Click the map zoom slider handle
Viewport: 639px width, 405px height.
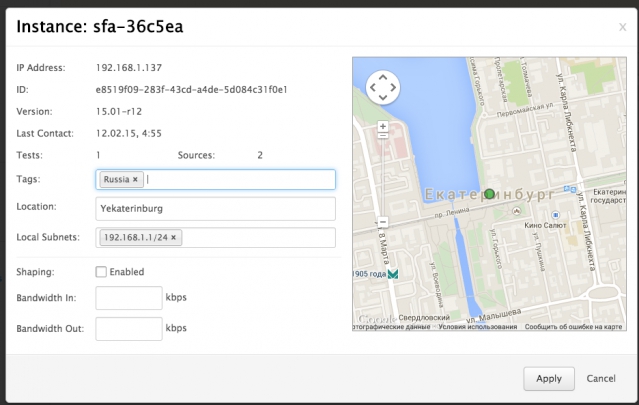pos(382,135)
